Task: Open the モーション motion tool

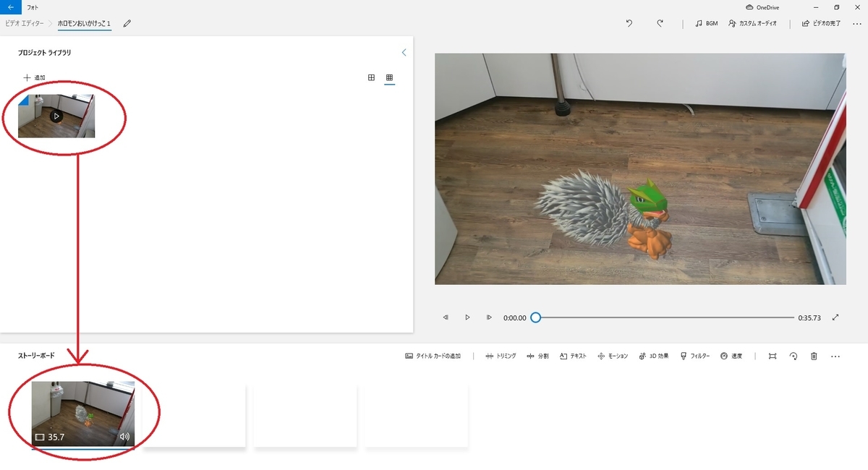Action: point(612,356)
